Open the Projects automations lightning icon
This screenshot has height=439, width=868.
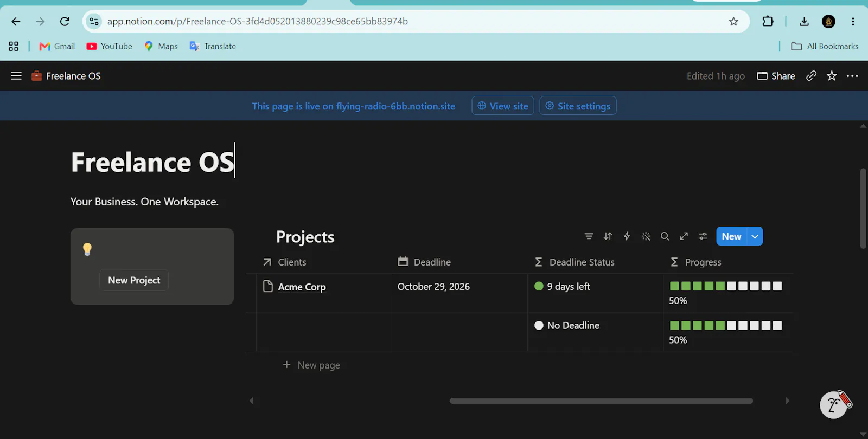[x=627, y=236]
